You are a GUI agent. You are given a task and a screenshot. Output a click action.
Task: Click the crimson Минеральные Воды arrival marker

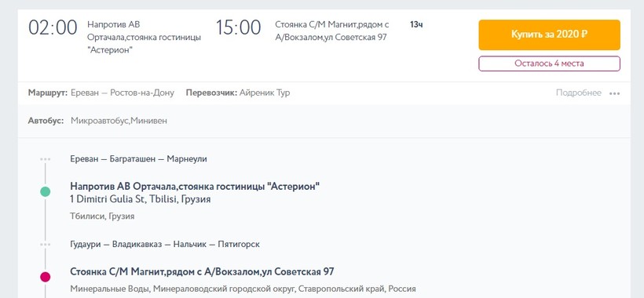[x=46, y=277]
